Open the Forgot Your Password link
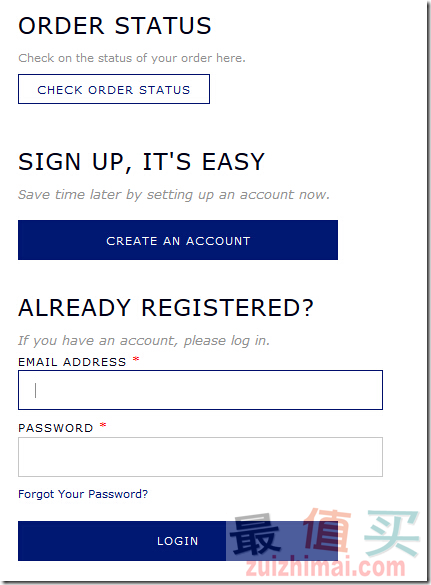 pyautogui.click(x=83, y=494)
